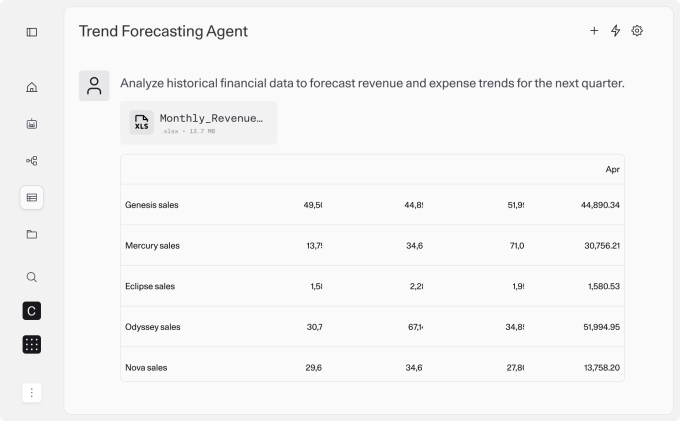Open the black "C" app icon

pos(32,311)
